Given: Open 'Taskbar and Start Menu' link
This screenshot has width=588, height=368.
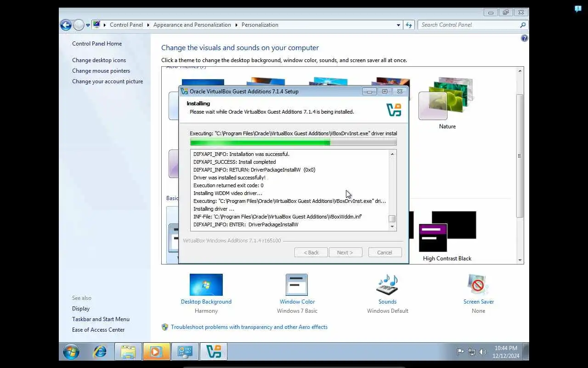Looking at the screenshot, I should click(x=101, y=319).
